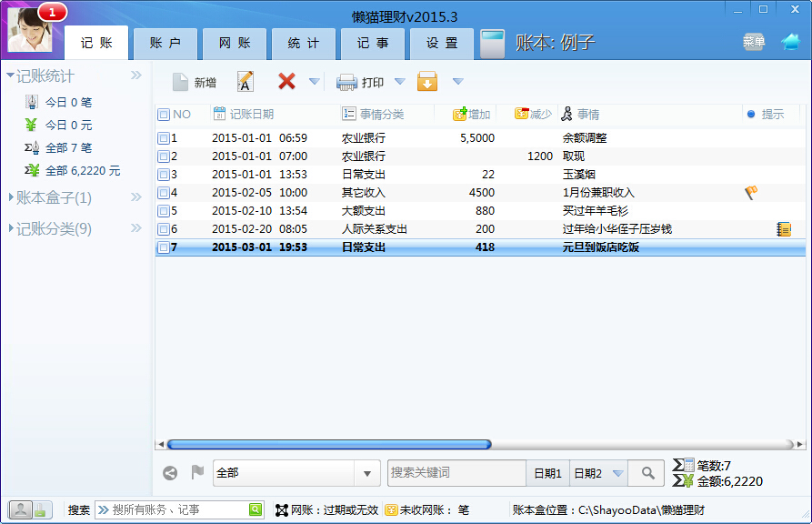Screen dimensions: 812x524
Task: Switch to the 统计 tab
Action: [x=304, y=42]
